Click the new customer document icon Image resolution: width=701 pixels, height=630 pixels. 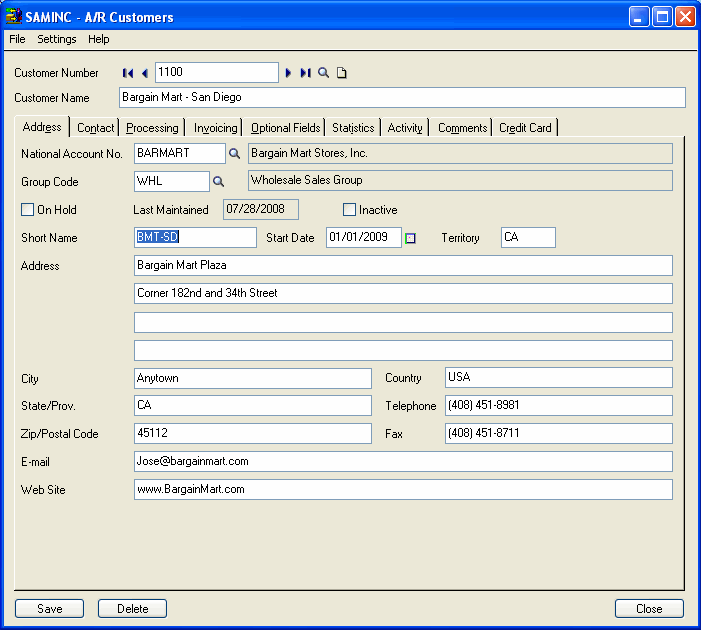pyautogui.click(x=341, y=73)
